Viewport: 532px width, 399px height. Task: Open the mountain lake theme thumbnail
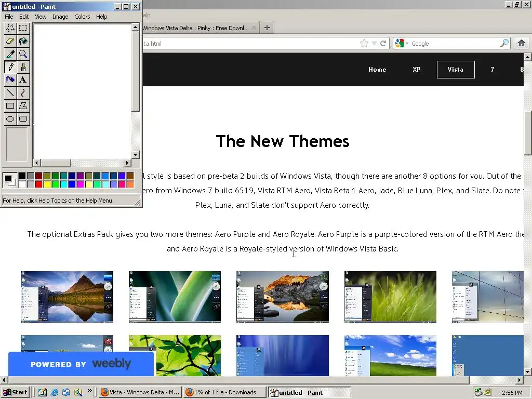(67, 297)
